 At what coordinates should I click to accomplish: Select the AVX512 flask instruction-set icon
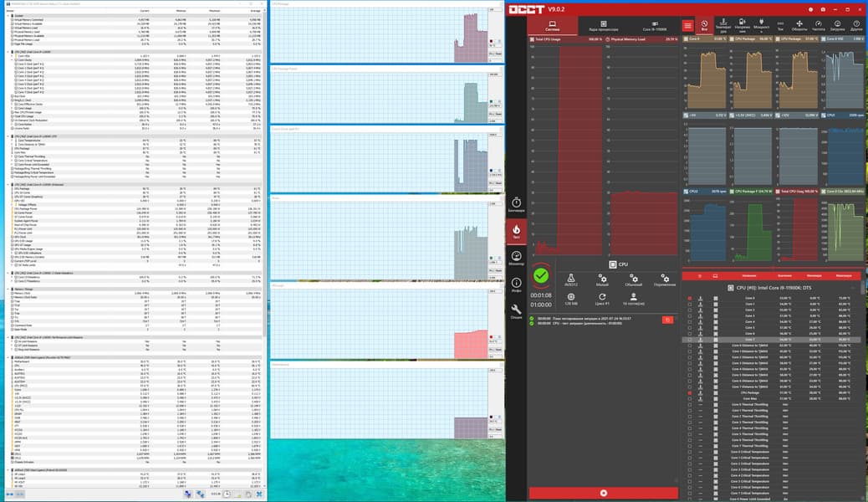[x=571, y=279]
